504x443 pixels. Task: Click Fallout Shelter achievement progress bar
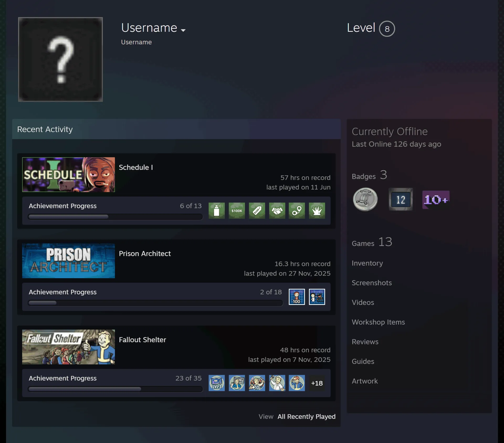(115, 389)
